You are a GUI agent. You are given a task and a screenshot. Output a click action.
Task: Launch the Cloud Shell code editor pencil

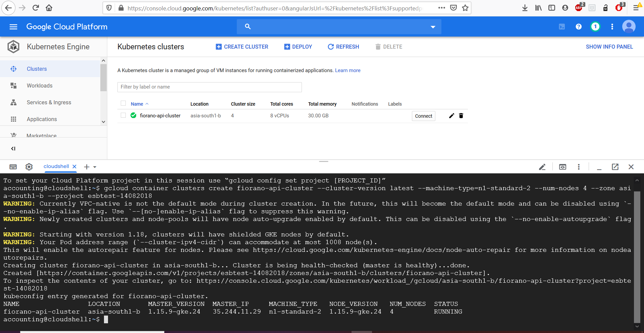[542, 167]
